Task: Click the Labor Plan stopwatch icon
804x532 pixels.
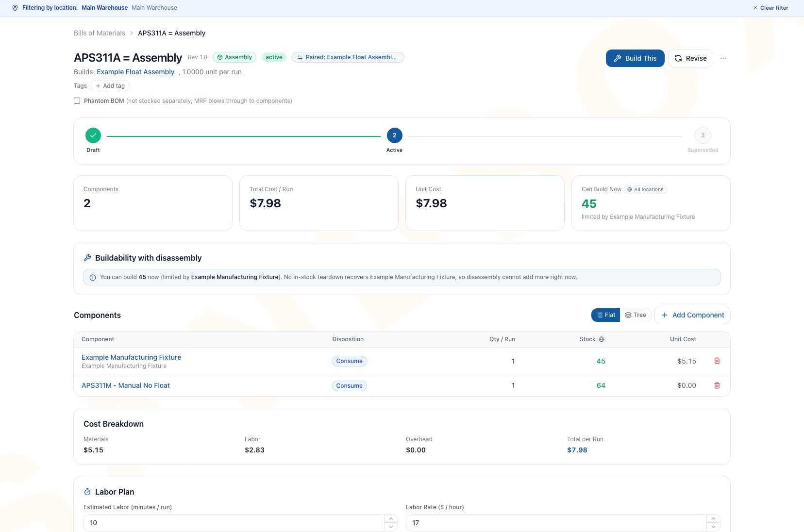Action: click(x=87, y=492)
